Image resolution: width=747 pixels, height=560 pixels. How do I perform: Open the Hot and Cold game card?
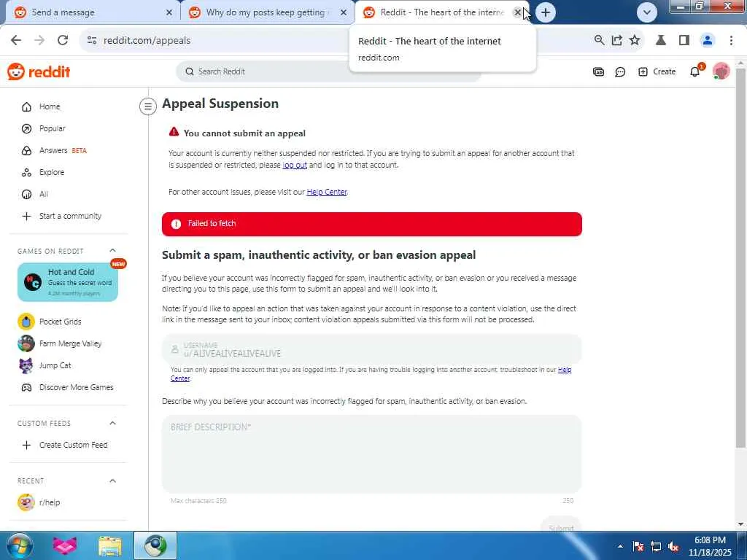point(68,282)
